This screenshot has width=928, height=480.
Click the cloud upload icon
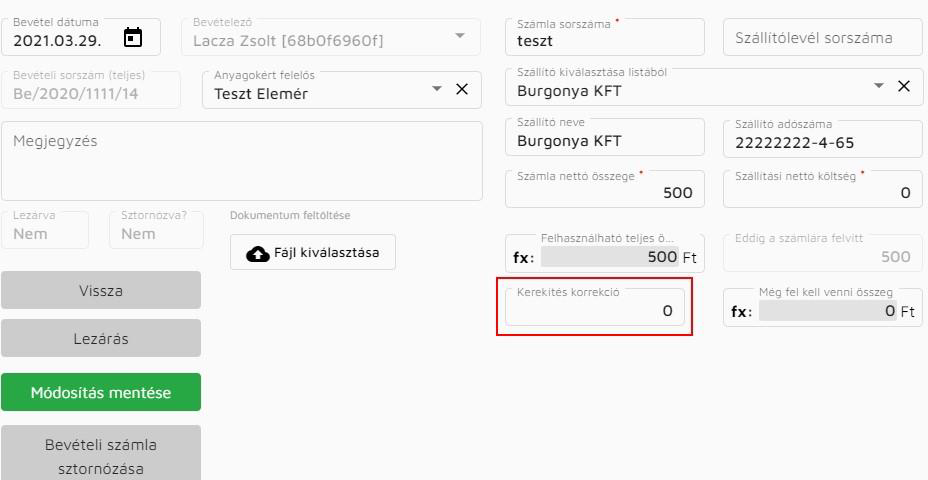tap(257, 253)
